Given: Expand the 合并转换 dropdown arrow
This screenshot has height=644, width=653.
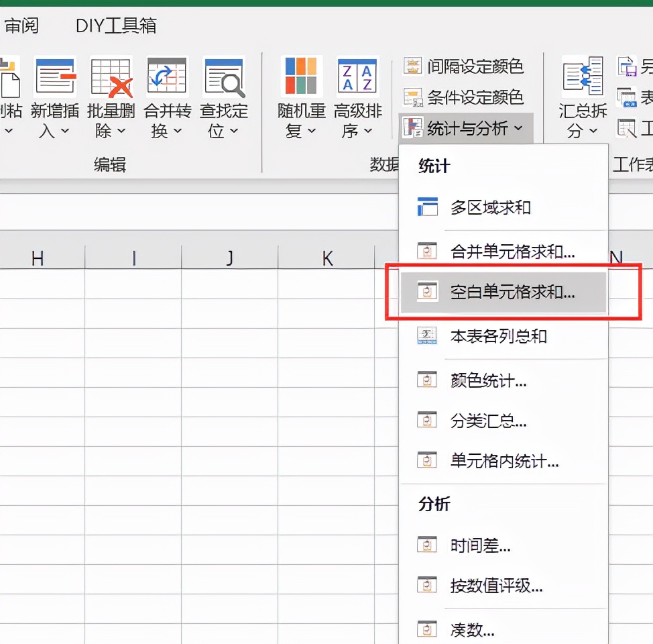Looking at the screenshot, I should [176, 131].
